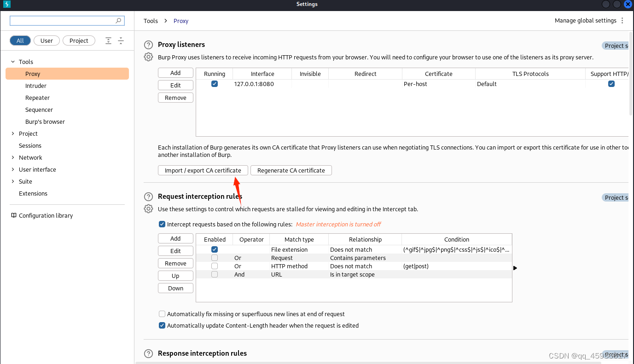Image resolution: width=634 pixels, height=364 pixels.
Task: Click Project scope badge beside Proxy listeners
Action: pos(615,46)
